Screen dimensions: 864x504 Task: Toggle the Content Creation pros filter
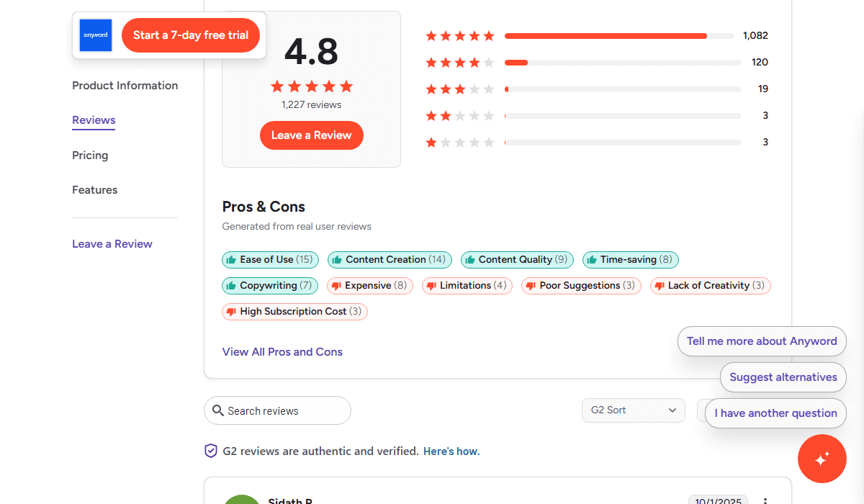click(x=390, y=259)
